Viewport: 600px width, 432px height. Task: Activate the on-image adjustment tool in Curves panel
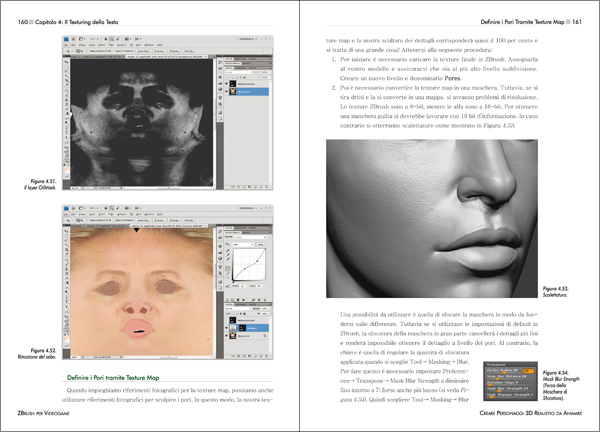[227, 245]
